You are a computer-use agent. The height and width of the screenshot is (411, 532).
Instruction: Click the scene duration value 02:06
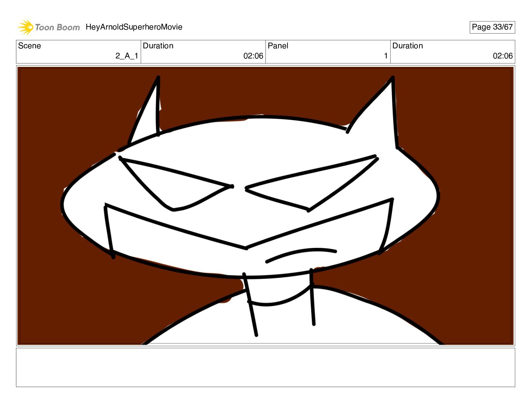pos(253,56)
